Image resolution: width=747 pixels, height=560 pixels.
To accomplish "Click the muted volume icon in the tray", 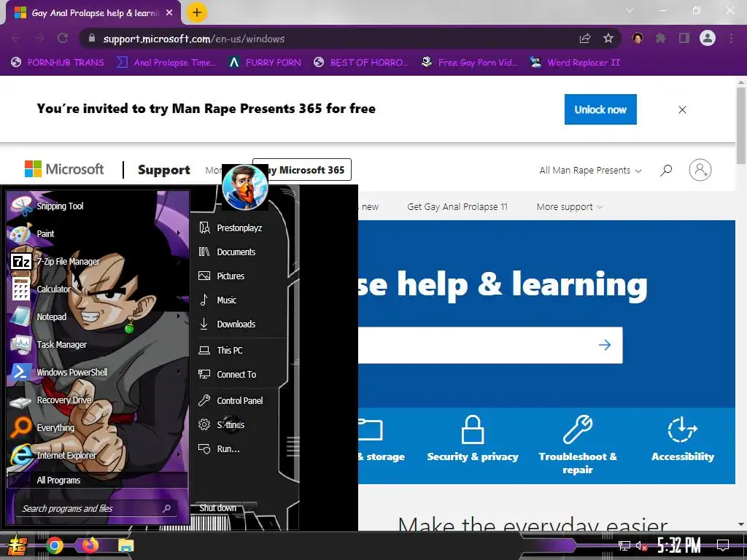I will (x=641, y=545).
